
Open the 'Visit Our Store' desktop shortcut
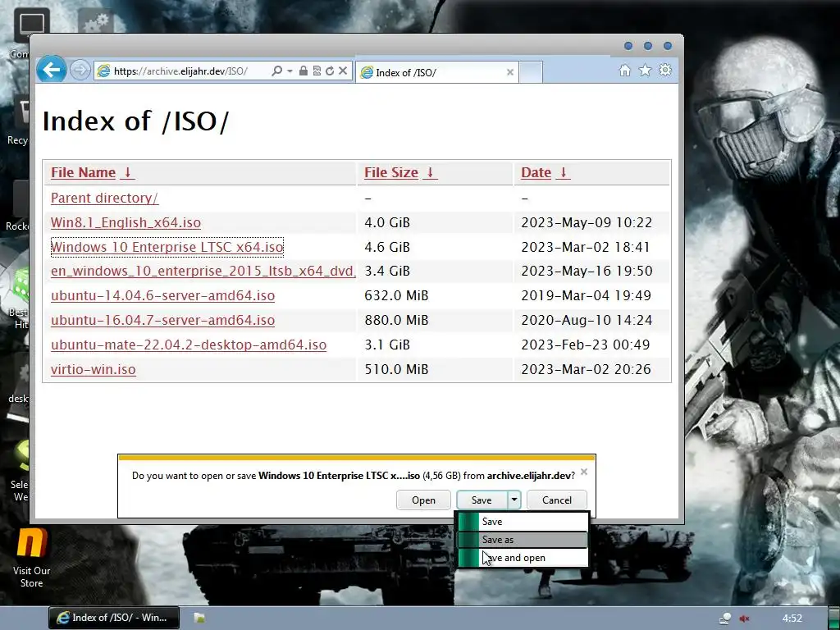point(31,558)
